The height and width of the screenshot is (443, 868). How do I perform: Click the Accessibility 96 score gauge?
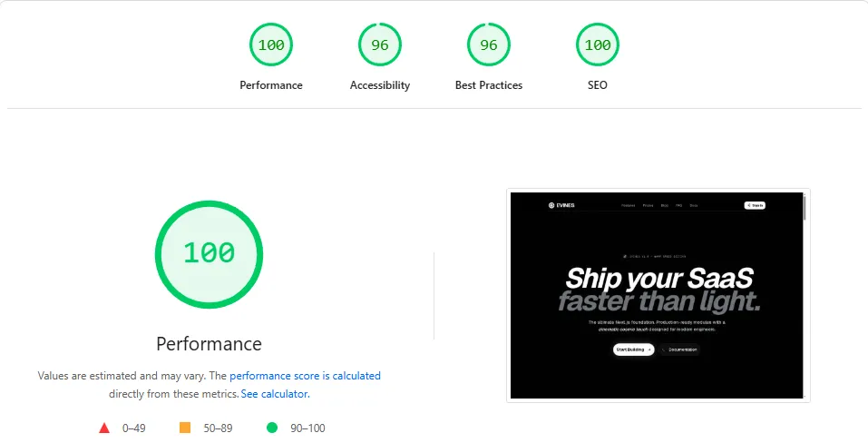coord(380,44)
